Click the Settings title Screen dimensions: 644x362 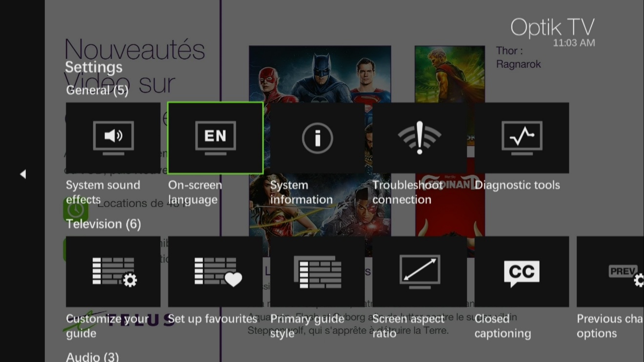(x=94, y=67)
